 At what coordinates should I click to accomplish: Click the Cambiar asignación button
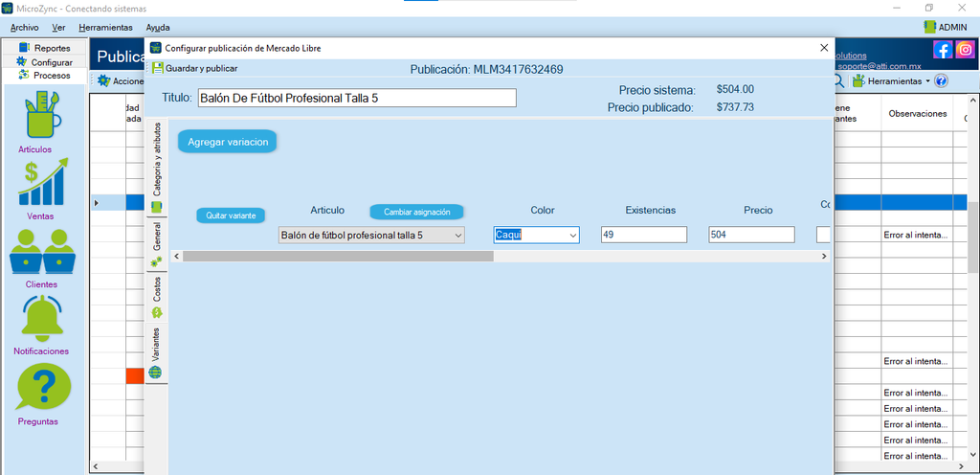click(x=417, y=212)
